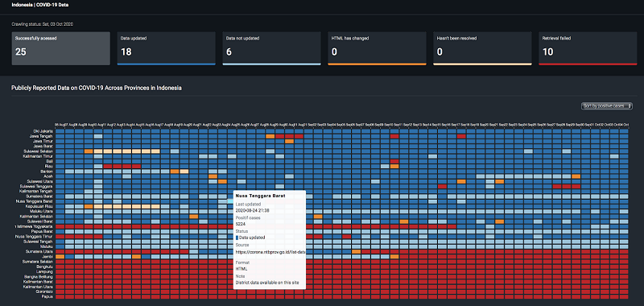Click the Papua row label
Image resolution: width=644 pixels, height=306 pixels.
coord(48,296)
